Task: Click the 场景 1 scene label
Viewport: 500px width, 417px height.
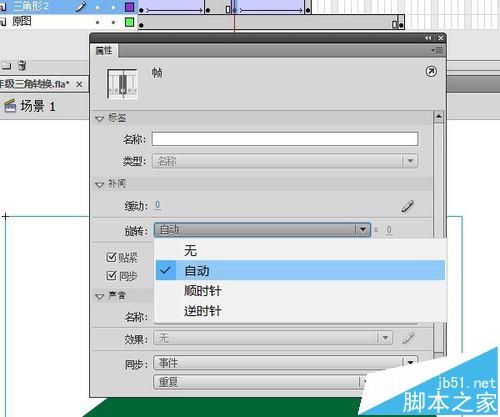Action: point(38,106)
